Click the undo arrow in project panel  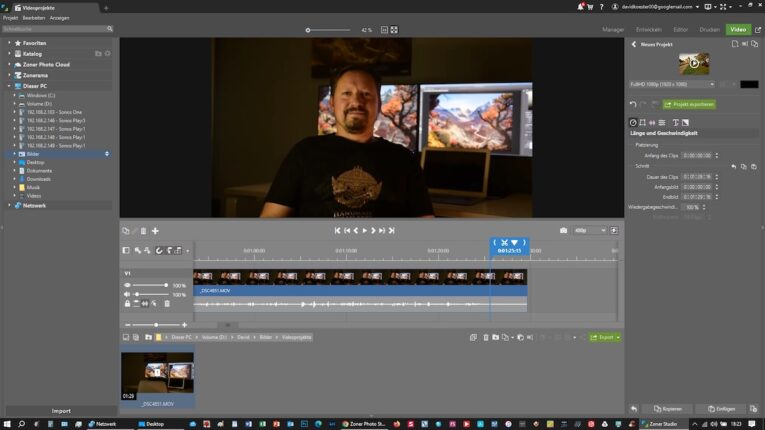pos(633,104)
